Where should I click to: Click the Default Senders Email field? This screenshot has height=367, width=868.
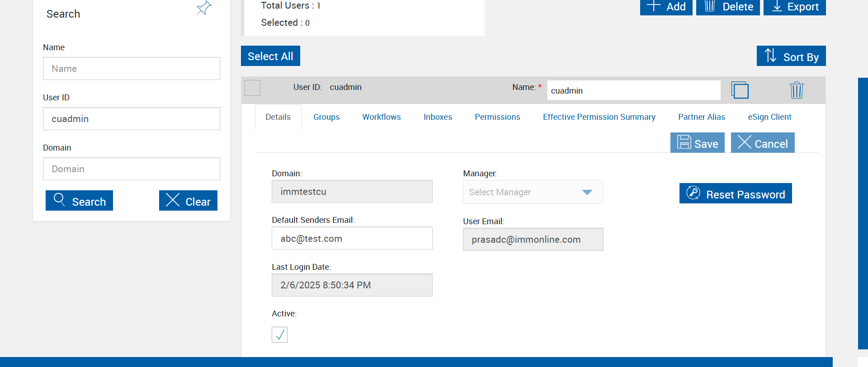pos(352,238)
